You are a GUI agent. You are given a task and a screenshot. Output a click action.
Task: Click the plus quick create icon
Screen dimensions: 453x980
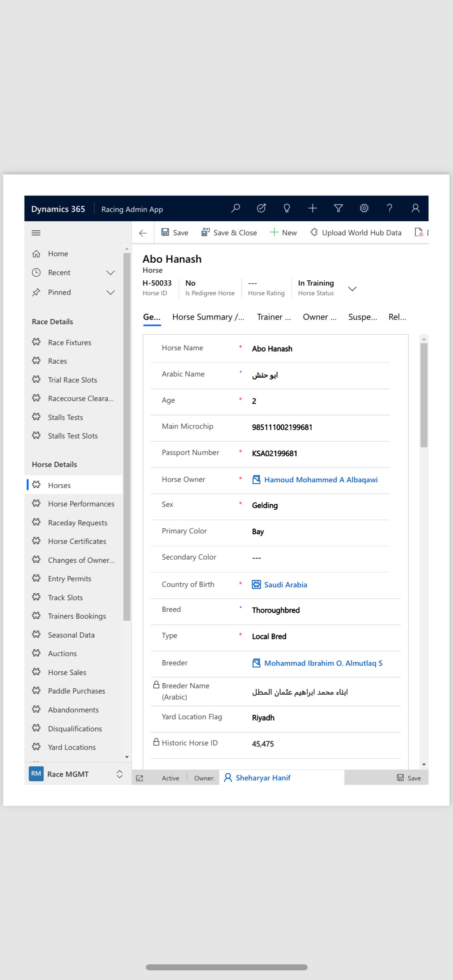pos(312,208)
